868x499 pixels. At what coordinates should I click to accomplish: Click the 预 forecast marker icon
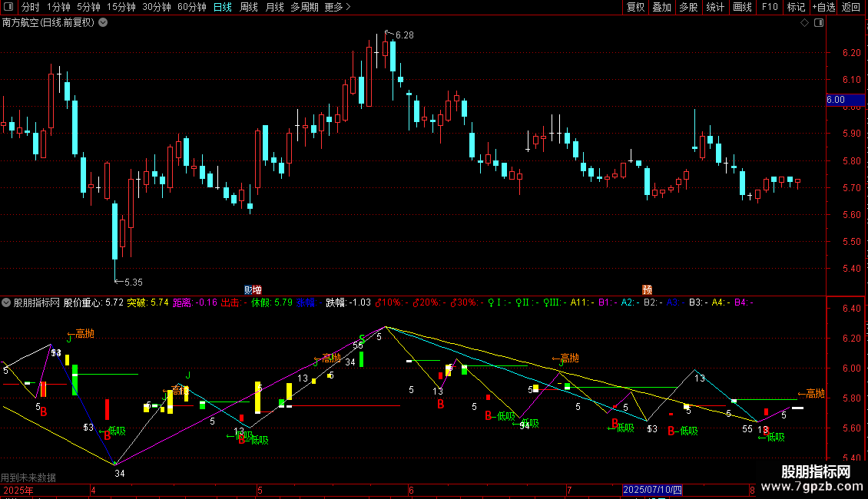pos(647,290)
